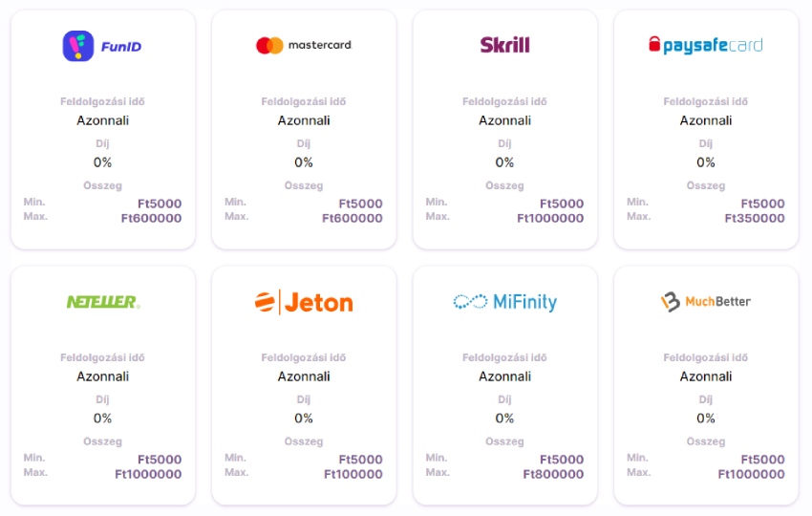
Task: Click Mastercard minimum amount Ft5000
Action: coord(360,204)
